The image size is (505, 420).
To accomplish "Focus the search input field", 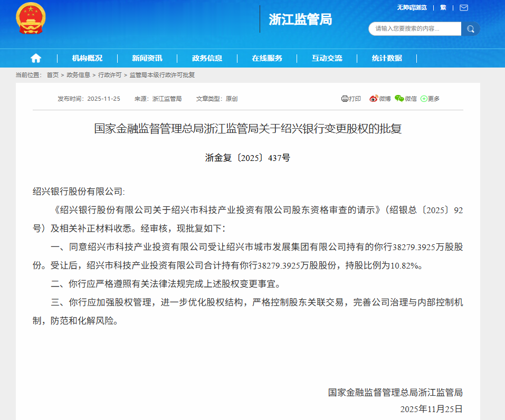I will click(x=415, y=29).
